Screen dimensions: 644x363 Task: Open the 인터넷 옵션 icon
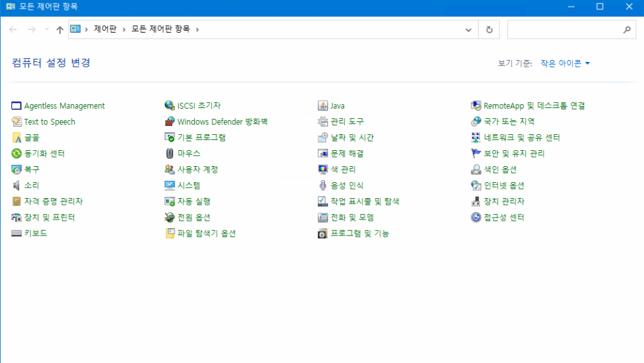point(476,186)
